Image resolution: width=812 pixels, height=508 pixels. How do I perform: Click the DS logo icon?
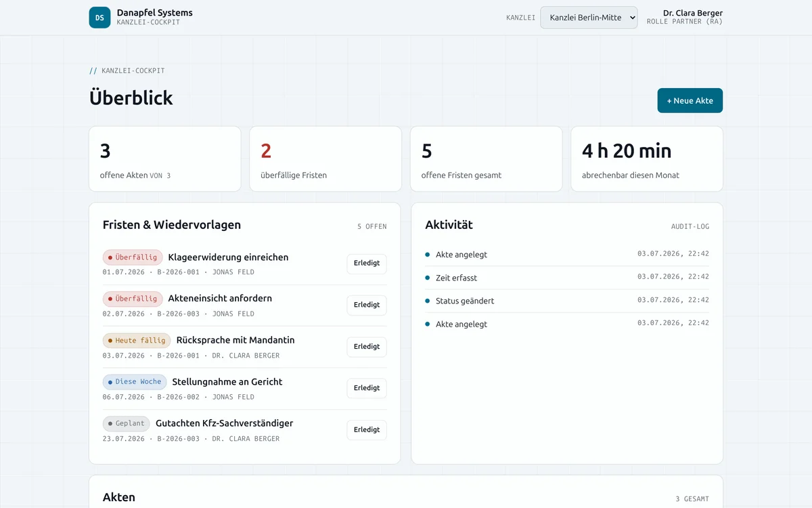(99, 18)
